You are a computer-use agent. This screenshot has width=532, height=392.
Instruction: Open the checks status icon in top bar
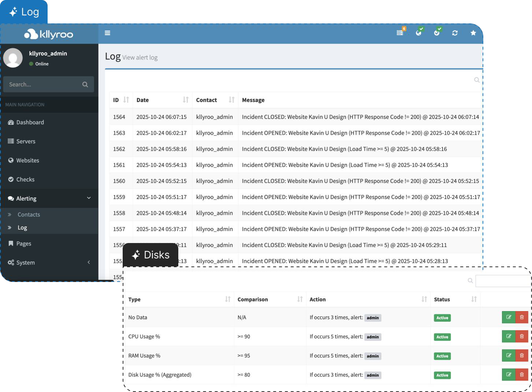(x=437, y=33)
